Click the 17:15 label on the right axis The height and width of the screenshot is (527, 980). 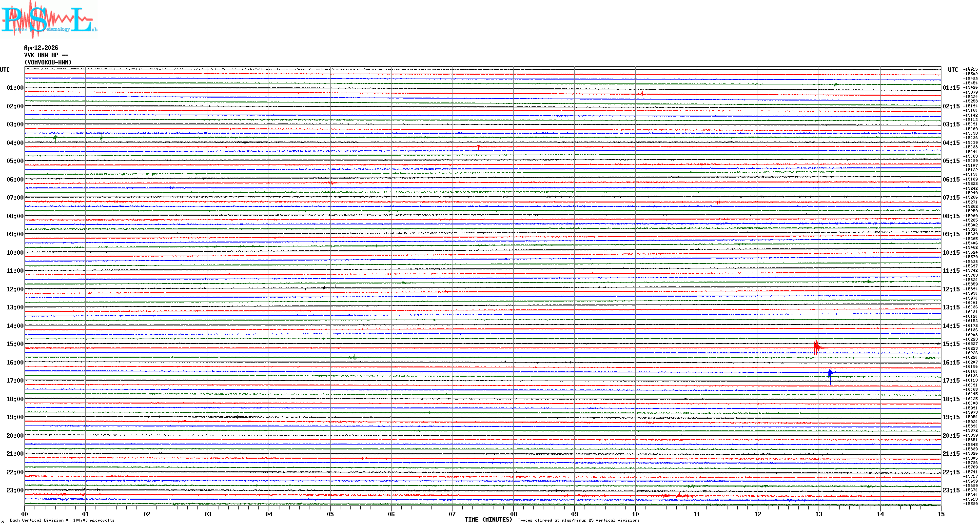951,381
